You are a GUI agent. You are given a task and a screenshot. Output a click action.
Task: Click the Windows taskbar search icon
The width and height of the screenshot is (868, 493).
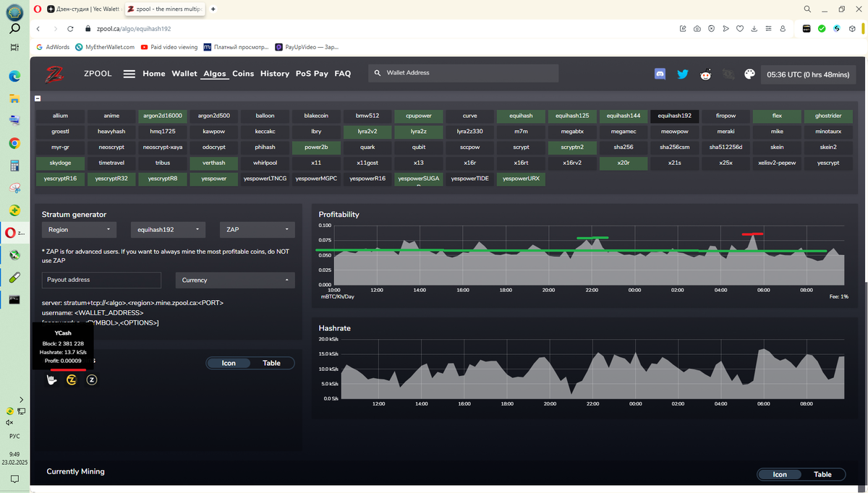coord(14,29)
